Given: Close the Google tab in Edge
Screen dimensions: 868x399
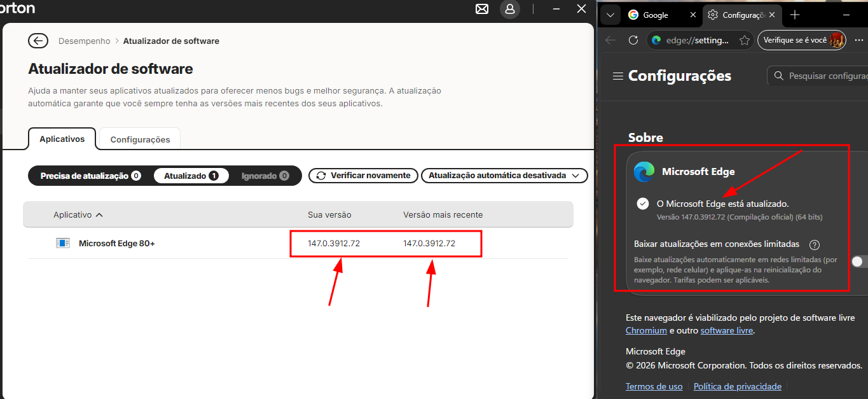Looking at the screenshot, I should [692, 15].
